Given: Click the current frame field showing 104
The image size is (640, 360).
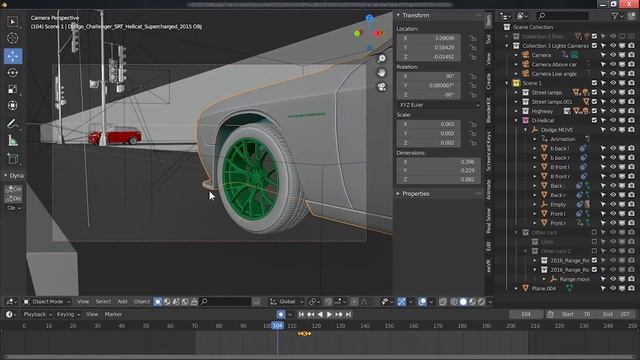Looking at the screenshot, I should tap(526, 315).
